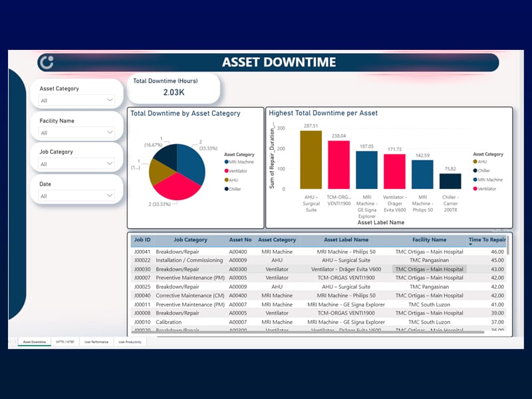Open the Job Category slicer dropdown
The width and height of the screenshot is (532, 399).
click(x=76, y=164)
